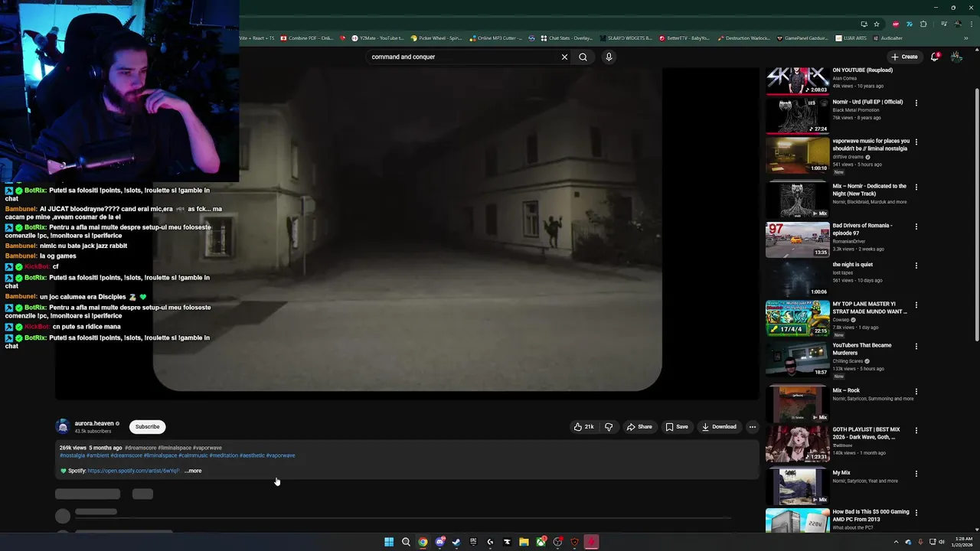Open the Audioalter bookmark
The image size is (980, 551).
887,38
